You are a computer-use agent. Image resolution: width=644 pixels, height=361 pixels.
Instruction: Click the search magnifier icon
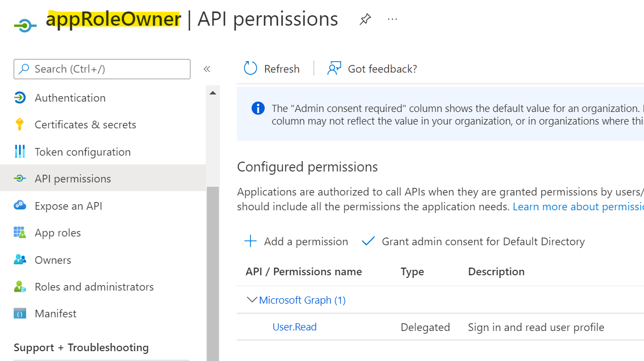(24, 69)
